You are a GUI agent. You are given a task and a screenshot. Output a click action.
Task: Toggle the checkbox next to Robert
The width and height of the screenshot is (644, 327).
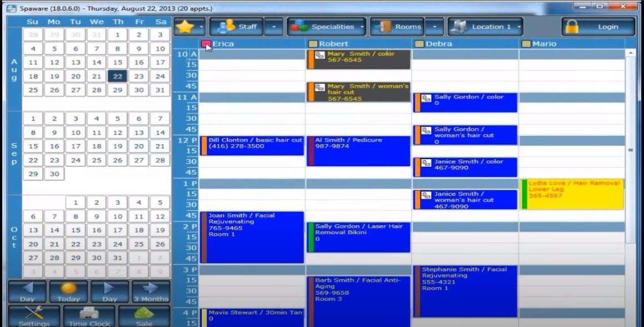(313, 44)
